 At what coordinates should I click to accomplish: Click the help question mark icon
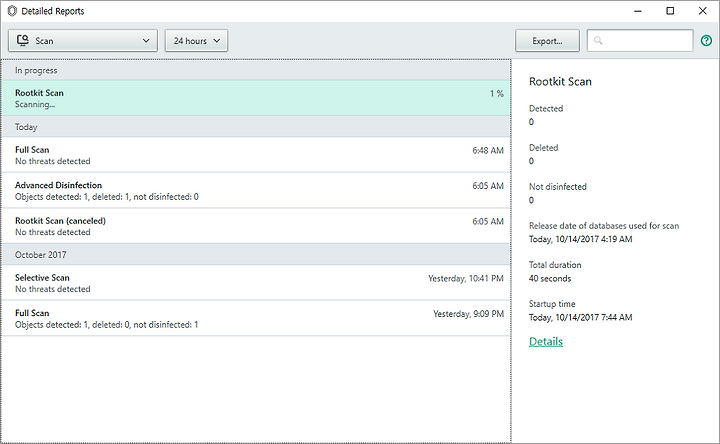click(706, 41)
